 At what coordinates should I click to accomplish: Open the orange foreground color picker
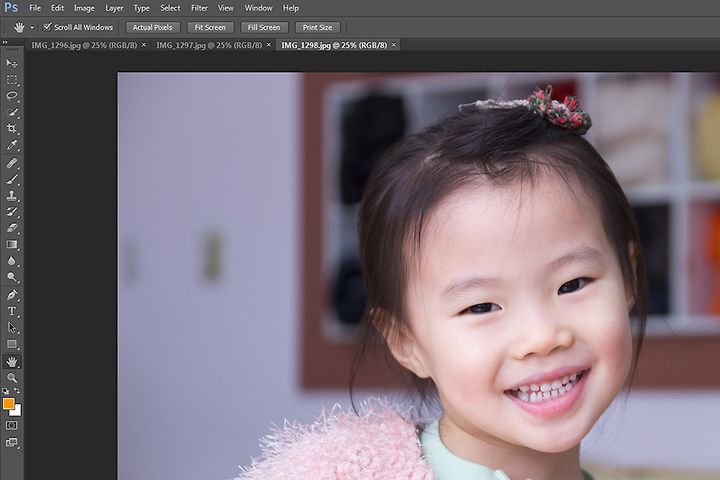[8, 403]
